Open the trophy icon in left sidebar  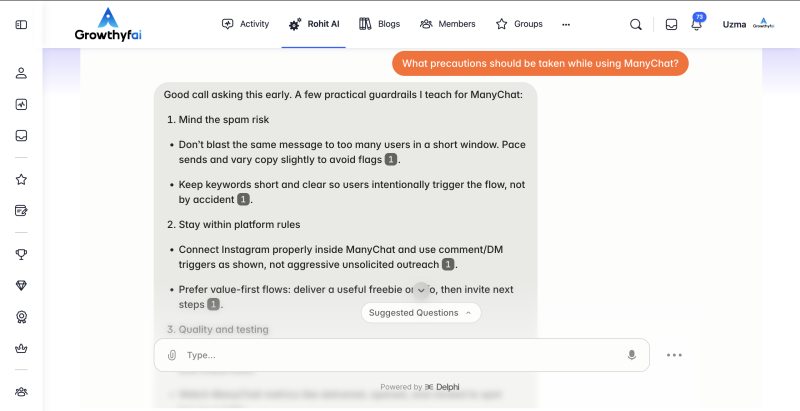pos(21,255)
